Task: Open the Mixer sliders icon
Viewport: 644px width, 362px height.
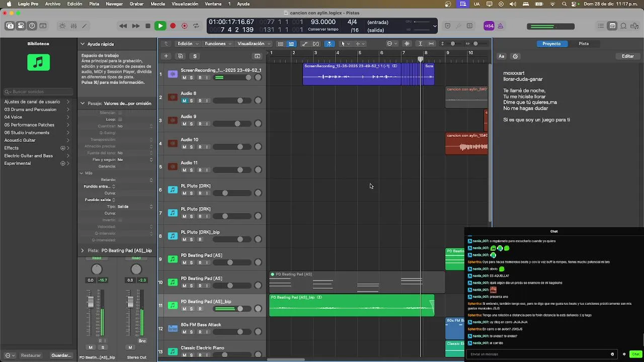Action: 73,26
